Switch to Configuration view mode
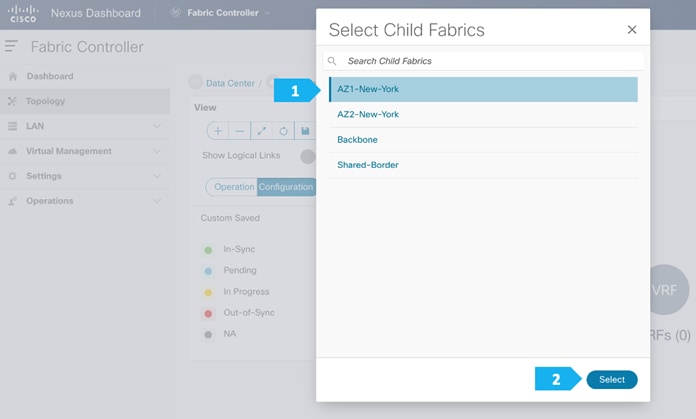Image resolution: width=696 pixels, height=419 pixels. 286,187
